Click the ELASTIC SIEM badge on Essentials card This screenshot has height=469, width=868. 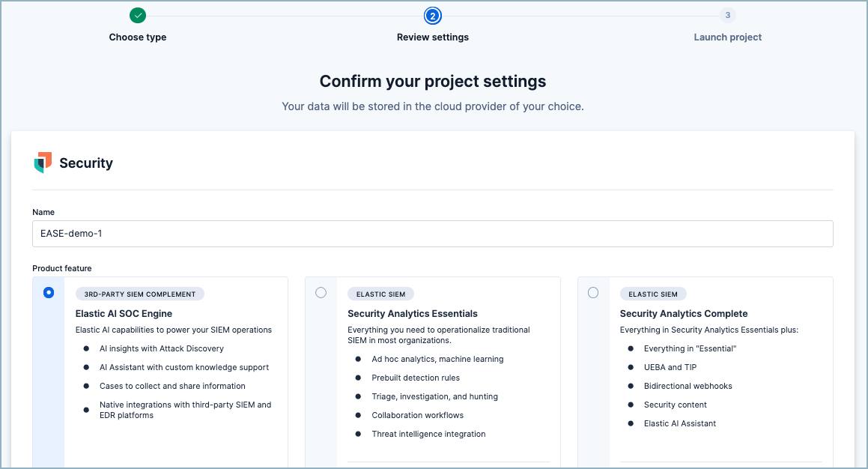380,294
